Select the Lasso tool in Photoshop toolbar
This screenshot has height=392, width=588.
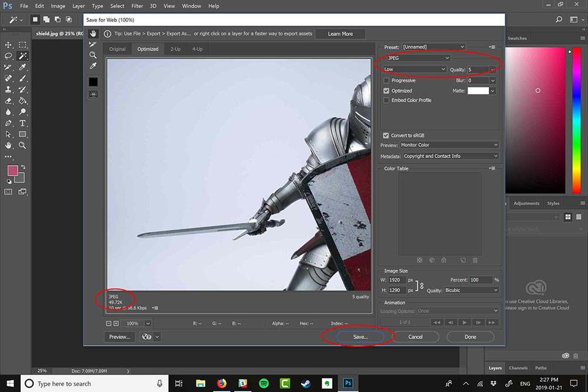[8, 56]
